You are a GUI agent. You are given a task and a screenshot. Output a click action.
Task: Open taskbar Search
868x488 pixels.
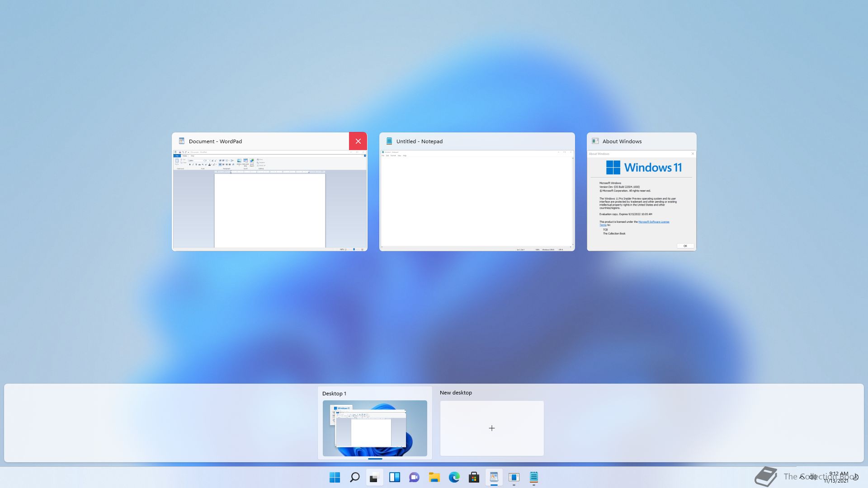pyautogui.click(x=355, y=477)
